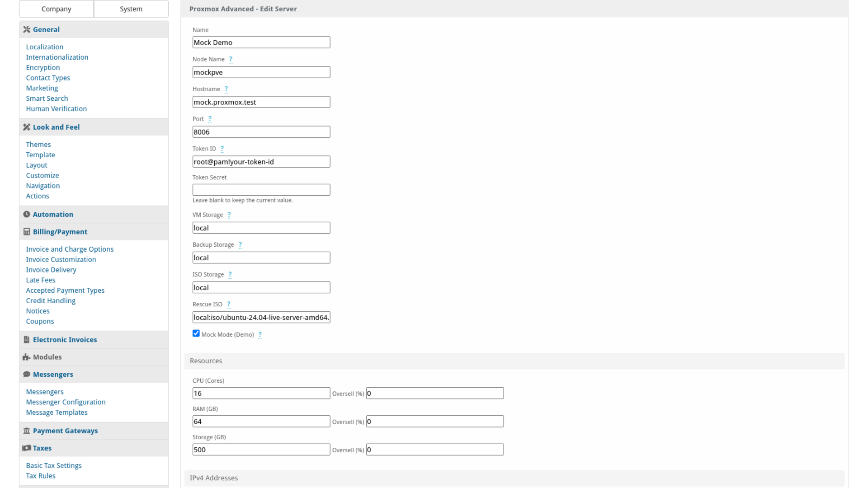The height and width of the screenshot is (488, 868).
Task: Open Late Fees settings
Action: click(x=41, y=280)
